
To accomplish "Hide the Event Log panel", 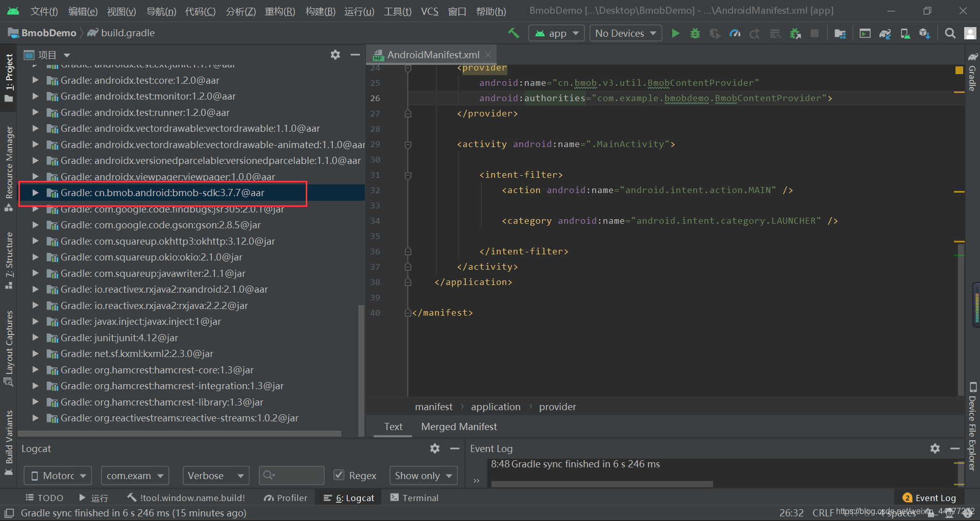I will click(955, 448).
